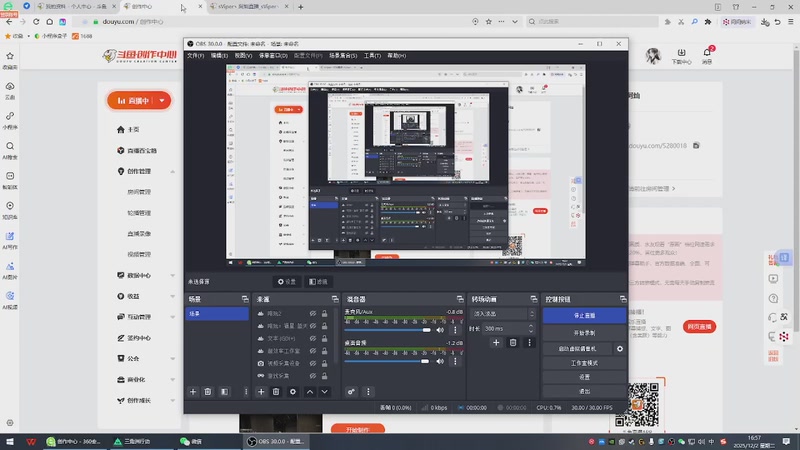This screenshot has width=800, height=450.
Task: Collapse the 创作管理 sidebar section
Action: (x=172, y=171)
